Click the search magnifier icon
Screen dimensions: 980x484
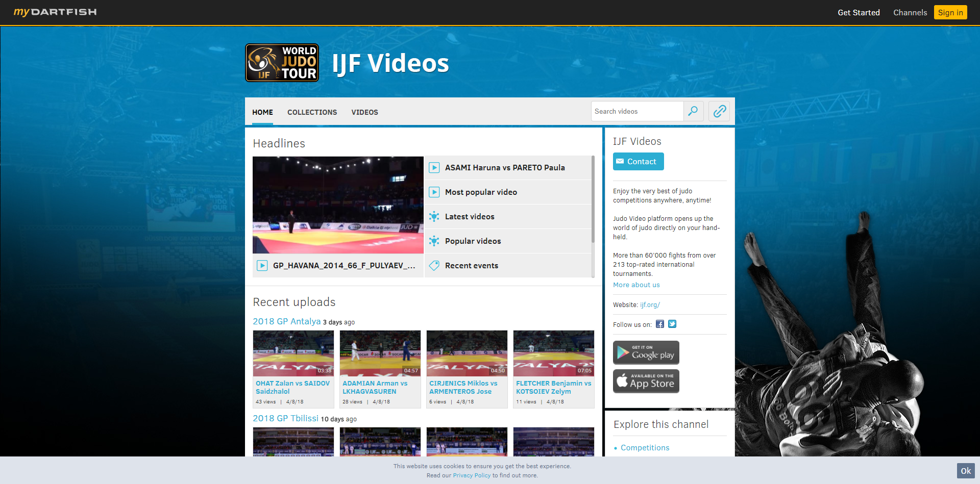pos(693,111)
